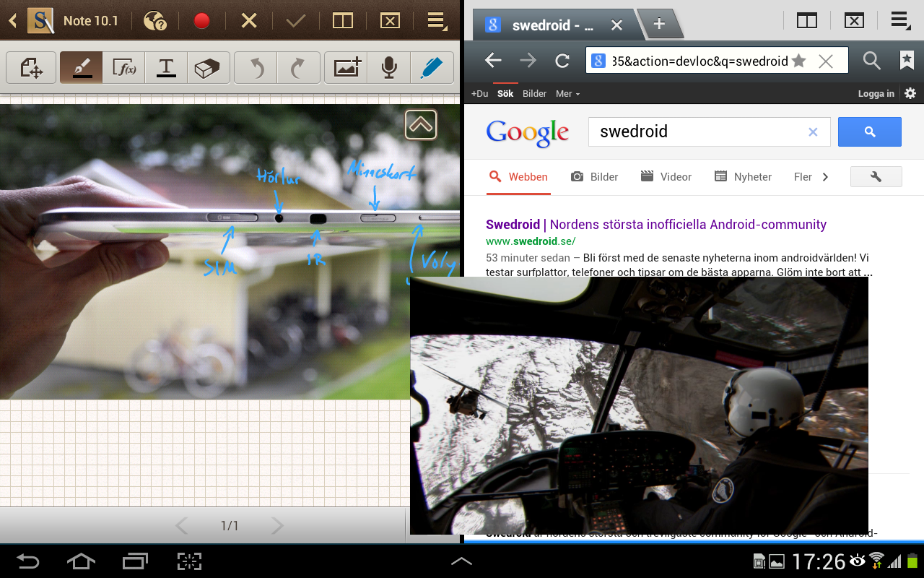The width and height of the screenshot is (924, 578).
Task: Open notification panel via clock 17:26
Action: [818, 561]
